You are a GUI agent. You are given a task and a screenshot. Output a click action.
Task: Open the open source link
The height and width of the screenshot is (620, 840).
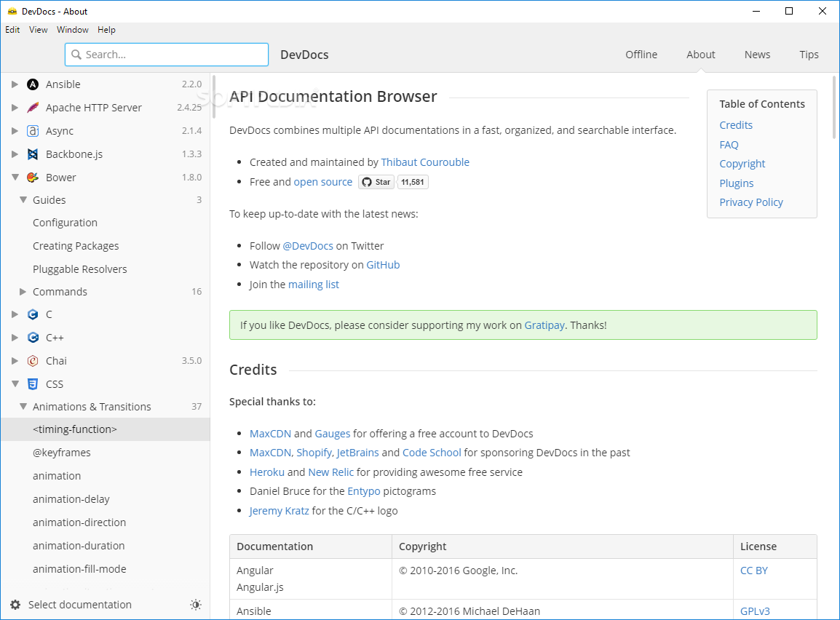pos(323,182)
